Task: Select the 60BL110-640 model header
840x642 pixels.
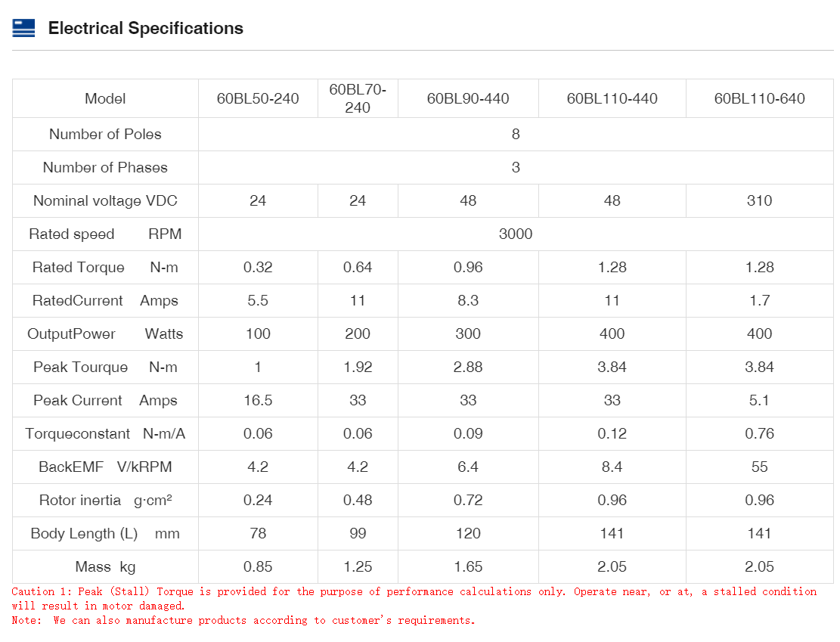Action: (x=759, y=99)
